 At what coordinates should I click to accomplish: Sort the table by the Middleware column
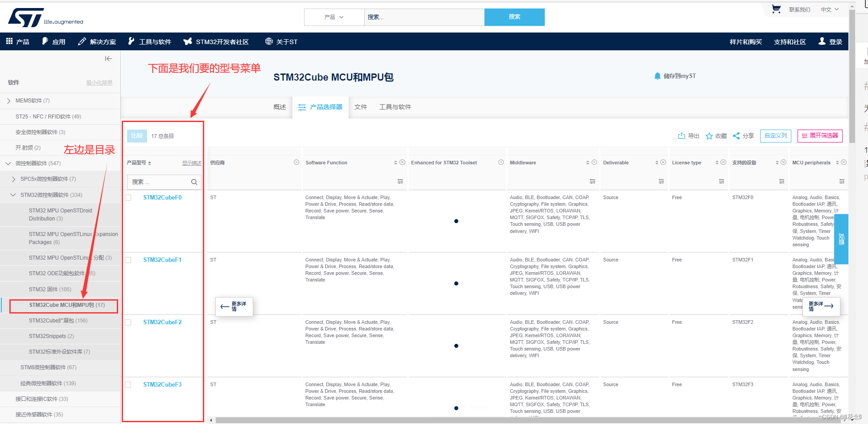click(x=588, y=163)
